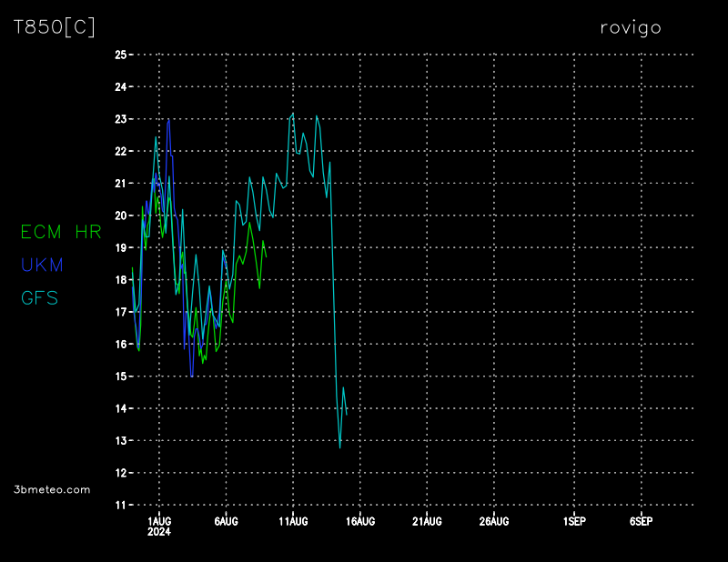Open the 3bmeteo.com watermark link

[x=53, y=489]
